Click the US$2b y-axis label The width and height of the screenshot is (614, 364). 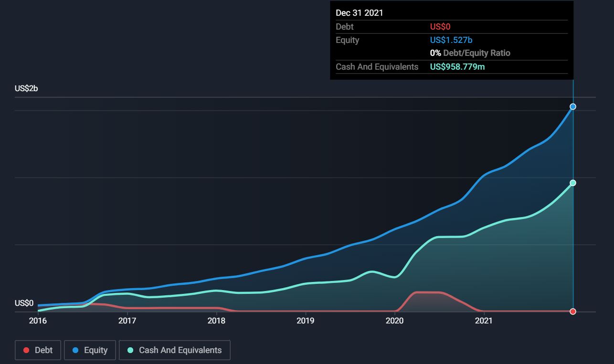click(26, 88)
